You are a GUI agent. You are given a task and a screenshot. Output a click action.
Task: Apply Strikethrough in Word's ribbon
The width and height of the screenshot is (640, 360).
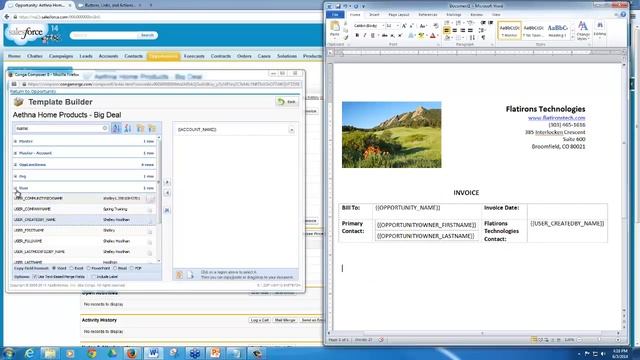[384, 36]
